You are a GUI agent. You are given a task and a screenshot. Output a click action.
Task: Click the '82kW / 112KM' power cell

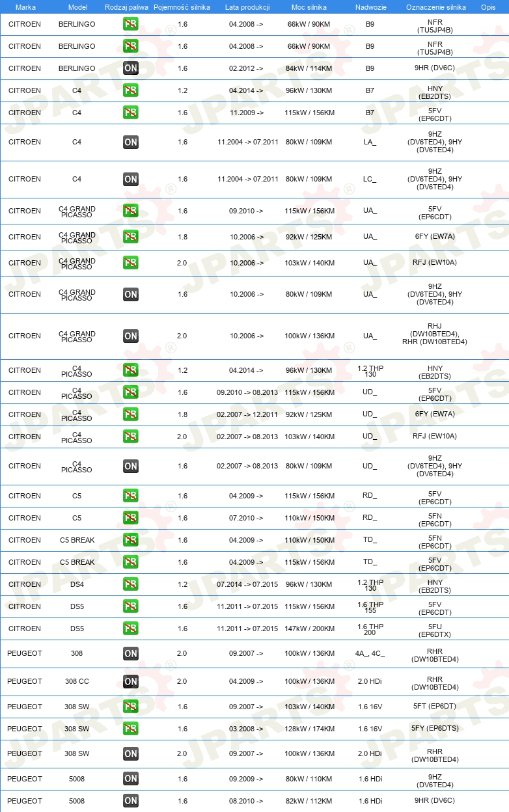point(310,801)
